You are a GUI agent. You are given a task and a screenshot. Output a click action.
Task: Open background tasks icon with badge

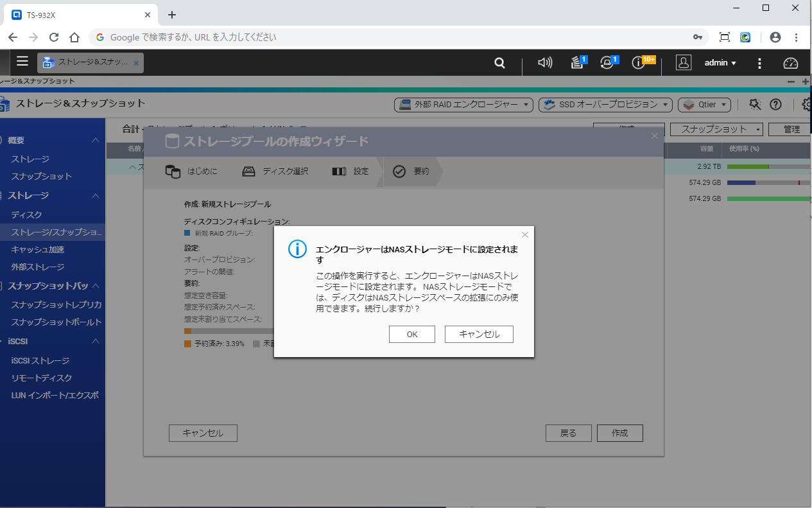click(578, 63)
